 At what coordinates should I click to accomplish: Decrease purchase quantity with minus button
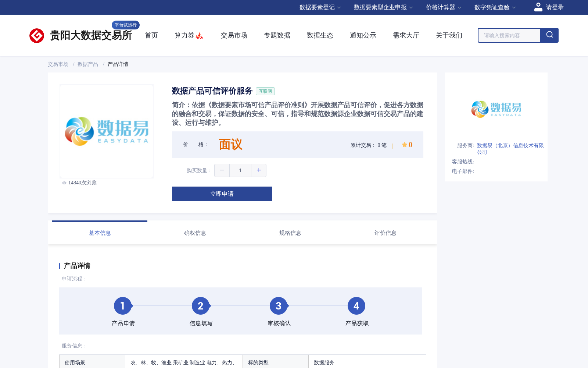point(222,170)
